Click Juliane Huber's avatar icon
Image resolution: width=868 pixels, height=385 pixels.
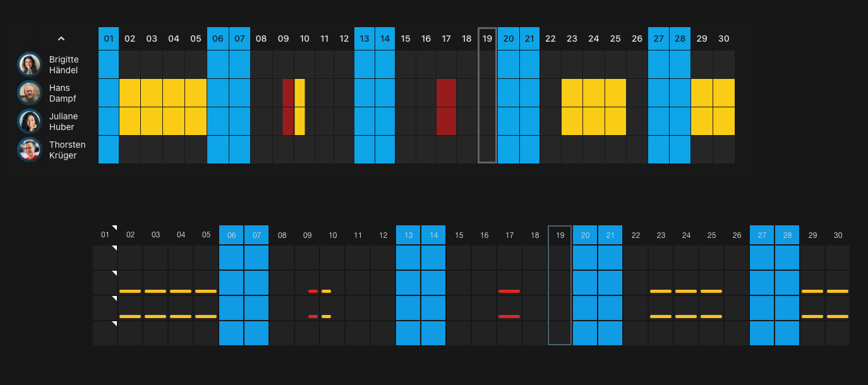click(x=28, y=121)
